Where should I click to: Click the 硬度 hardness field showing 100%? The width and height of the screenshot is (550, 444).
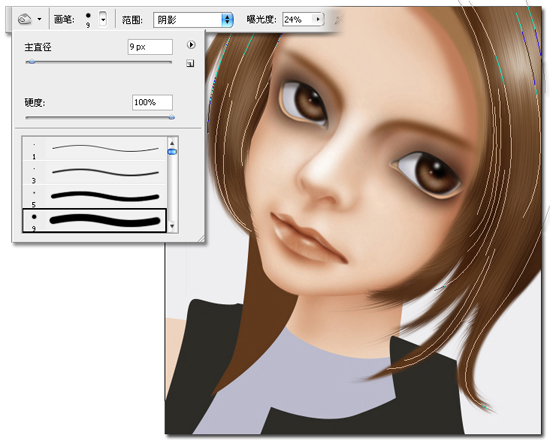(152, 102)
